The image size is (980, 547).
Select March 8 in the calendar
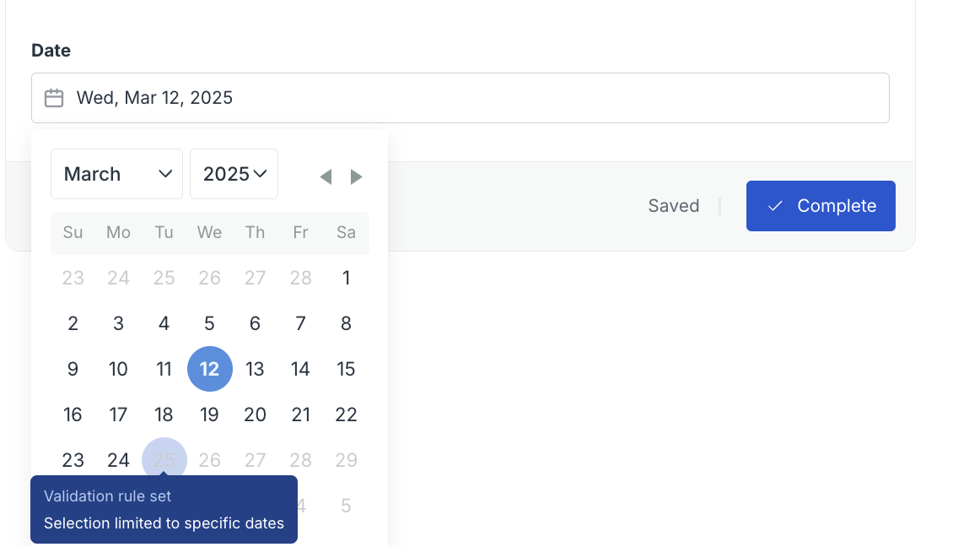click(x=347, y=323)
